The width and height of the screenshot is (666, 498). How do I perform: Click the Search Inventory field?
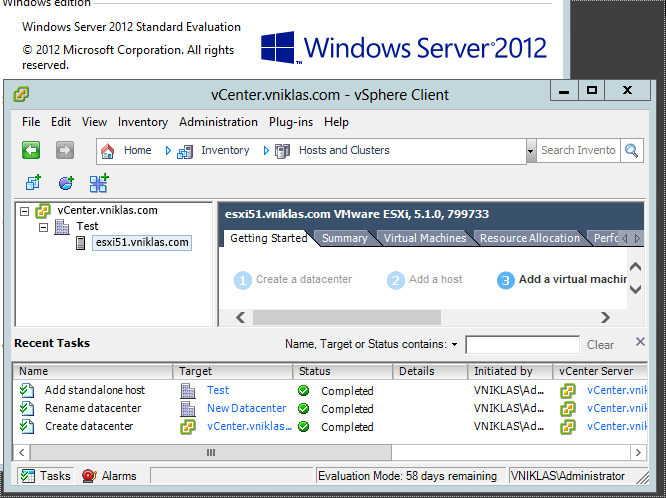point(578,151)
